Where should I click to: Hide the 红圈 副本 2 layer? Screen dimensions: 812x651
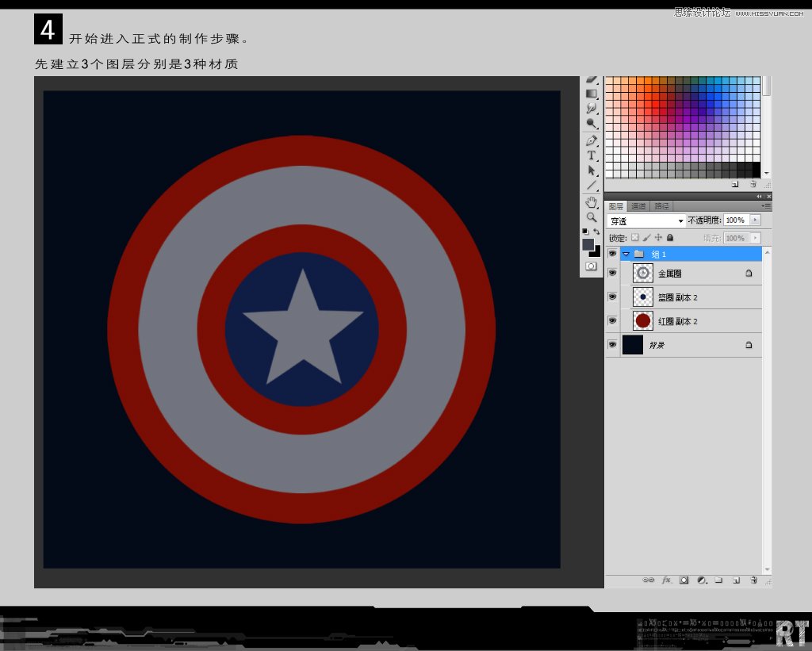point(612,320)
